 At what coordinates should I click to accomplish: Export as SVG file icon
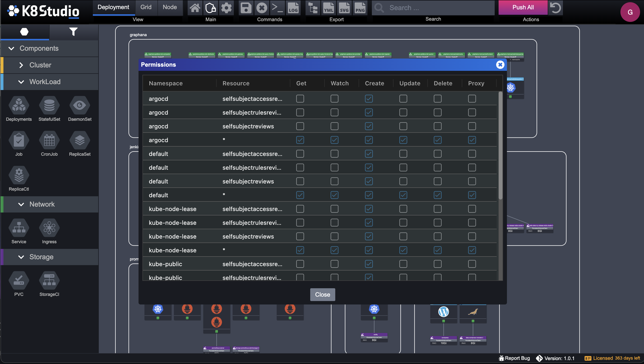click(x=344, y=8)
